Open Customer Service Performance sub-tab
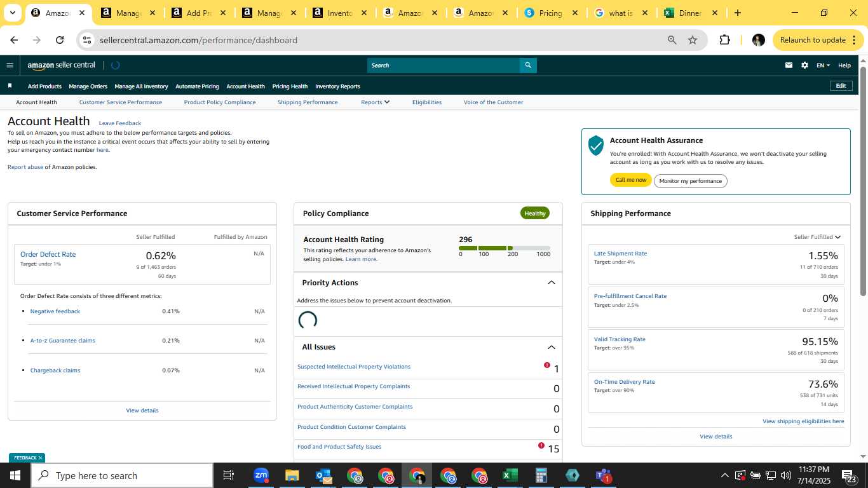This screenshot has width=868, height=488. [121, 102]
